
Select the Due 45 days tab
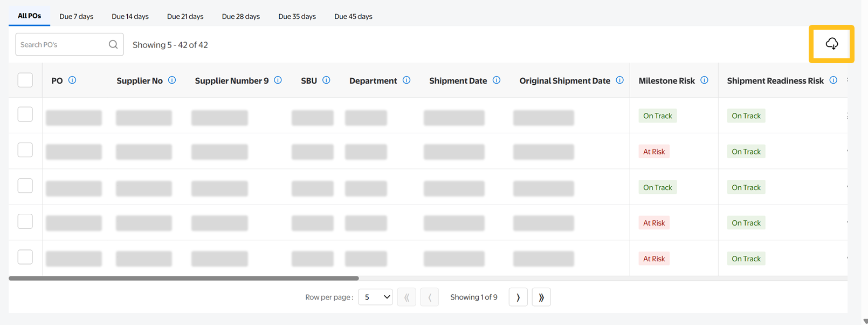pos(353,17)
